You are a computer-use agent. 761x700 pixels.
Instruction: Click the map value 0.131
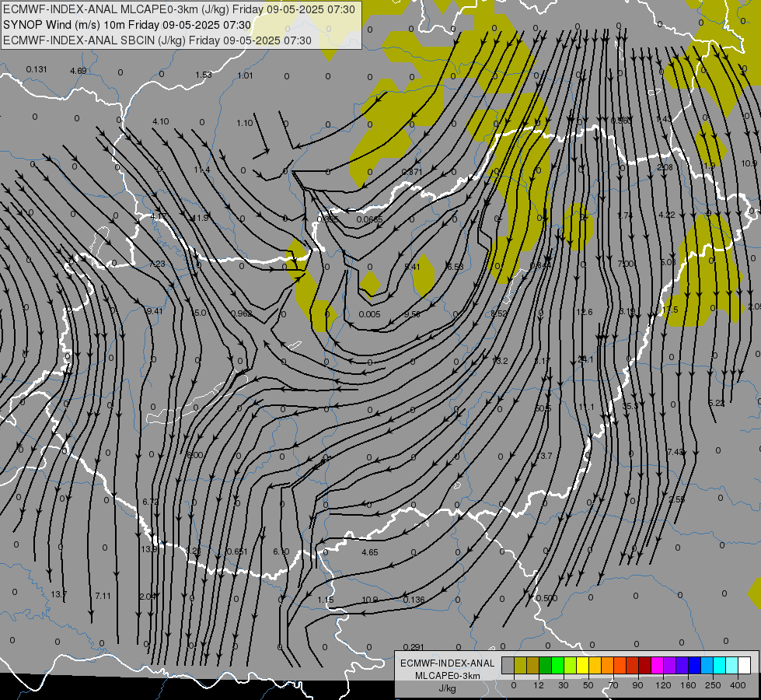tap(37, 69)
